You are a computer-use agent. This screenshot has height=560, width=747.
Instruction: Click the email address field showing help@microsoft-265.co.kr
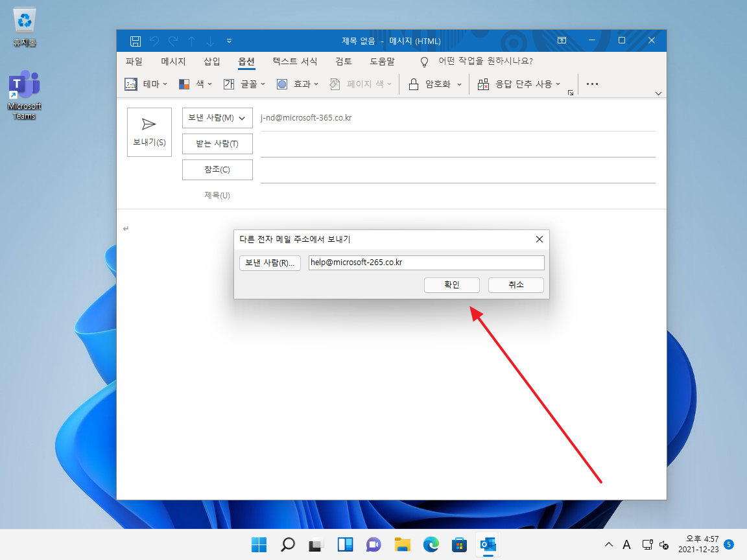[426, 262]
